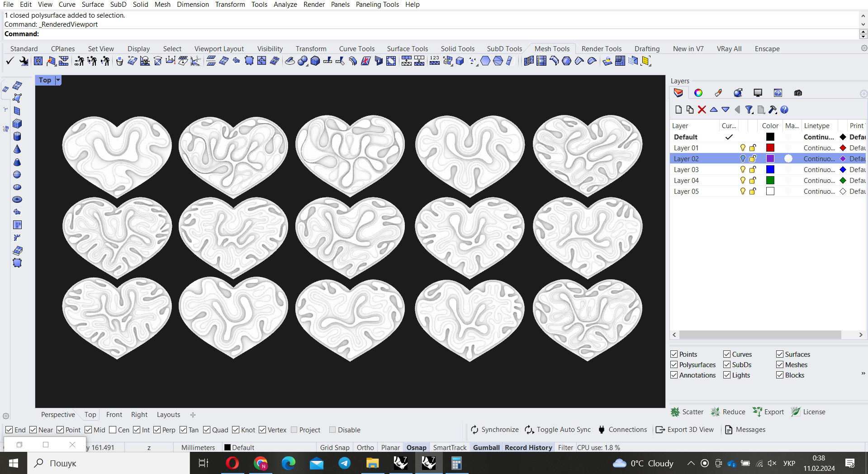
Task: Toggle the End osnap checkbox
Action: 9,430
